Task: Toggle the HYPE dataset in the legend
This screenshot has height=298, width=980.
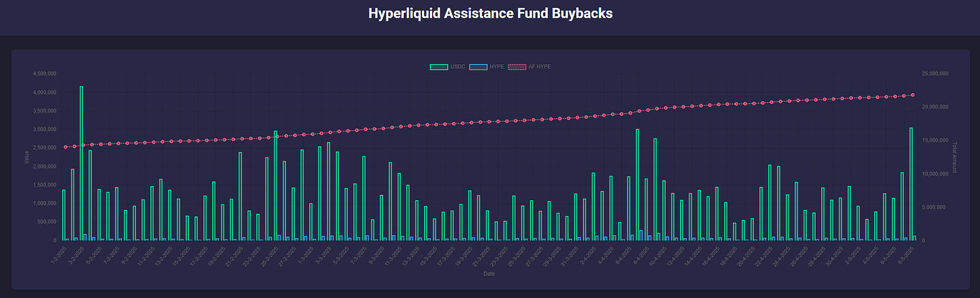Action: [488, 66]
